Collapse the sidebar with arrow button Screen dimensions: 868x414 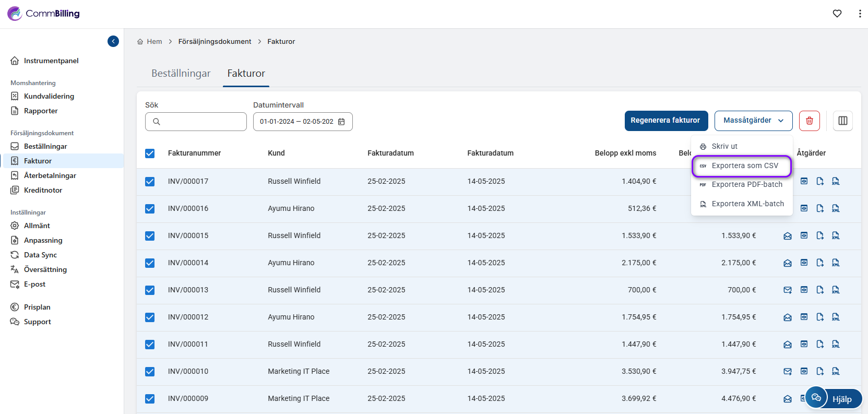(113, 41)
